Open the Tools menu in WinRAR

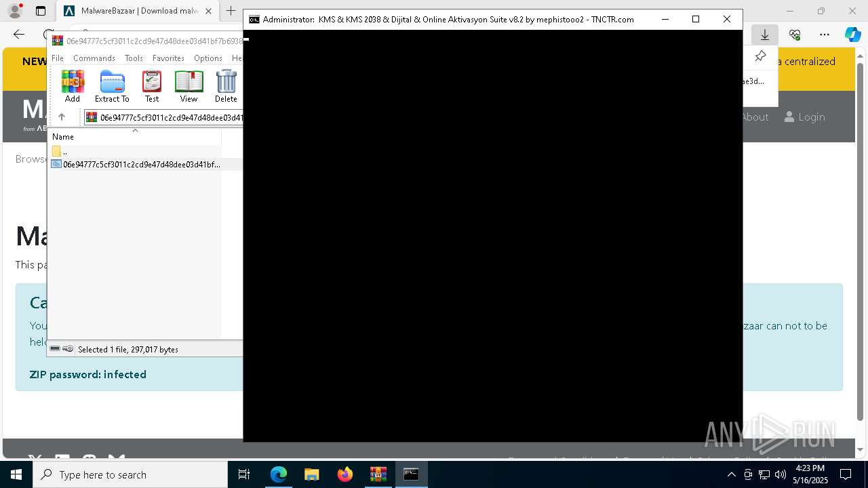tap(134, 58)
